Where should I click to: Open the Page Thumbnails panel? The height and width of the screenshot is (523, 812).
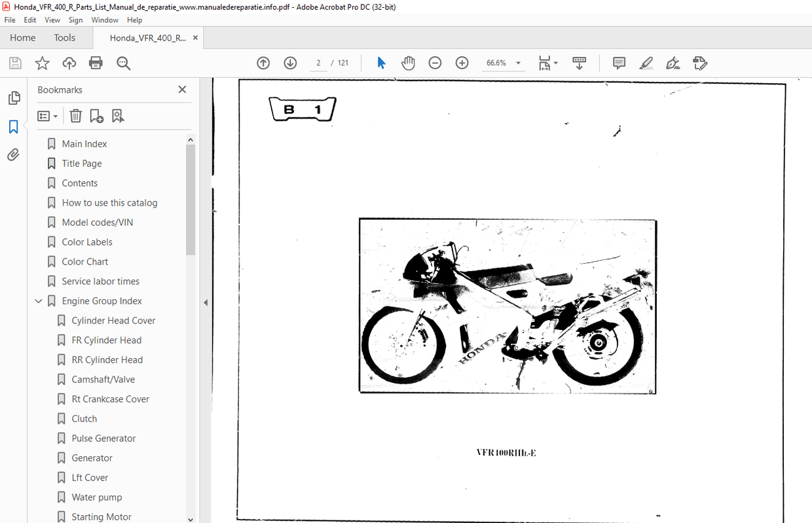(x=14, y=97)
